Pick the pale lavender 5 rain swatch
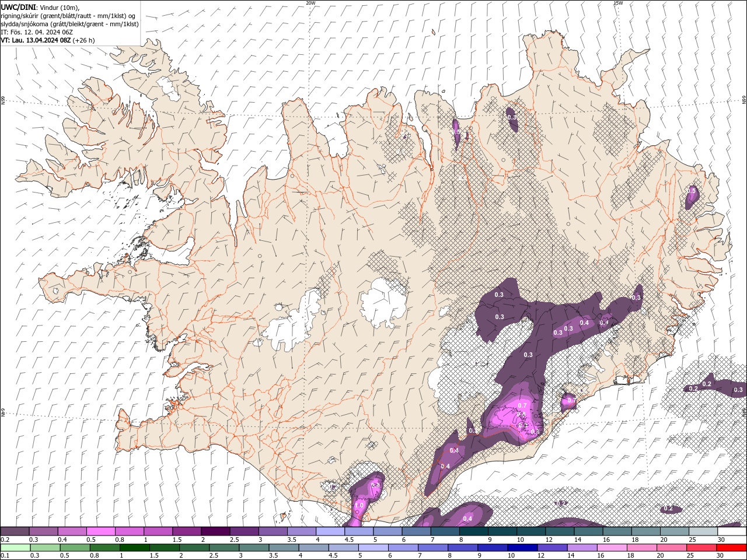This screenshot has width=747, height=560. click(372, 548)
